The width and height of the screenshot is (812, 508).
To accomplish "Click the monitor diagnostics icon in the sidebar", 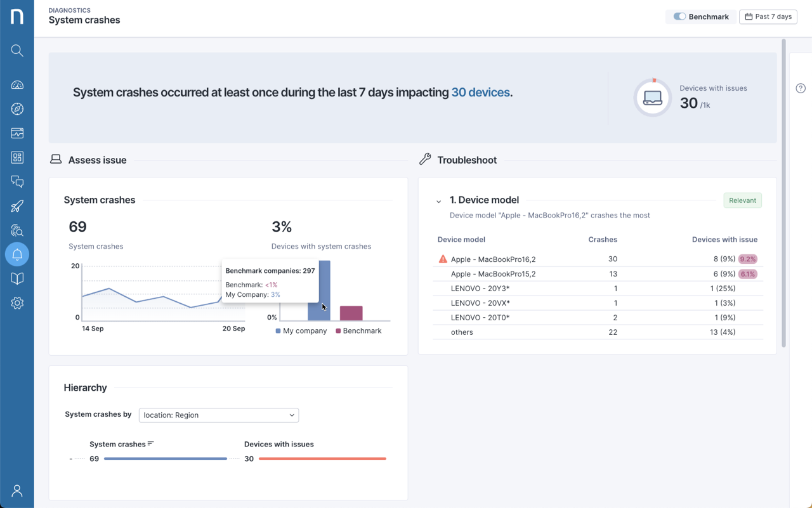I will [17, 133].
